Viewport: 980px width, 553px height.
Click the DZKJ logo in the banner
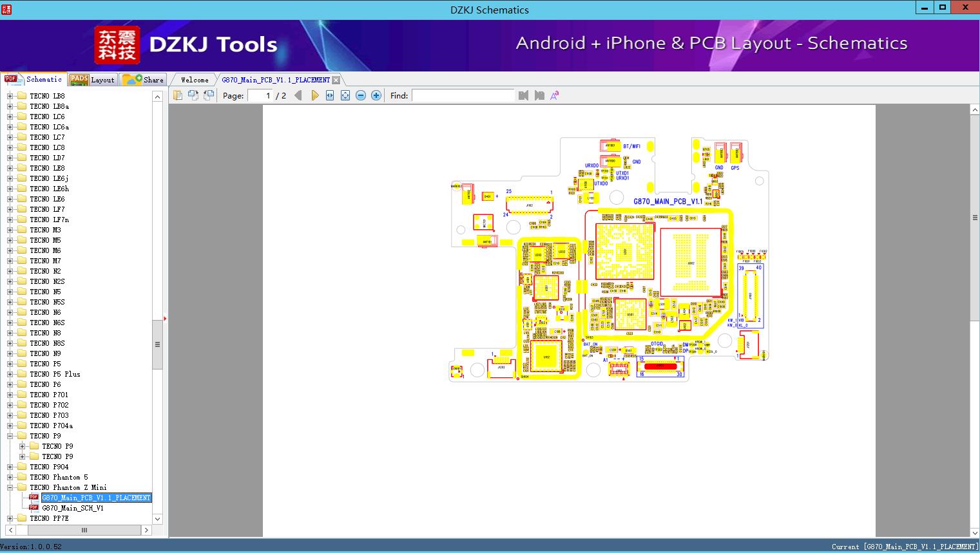point(117,45)
